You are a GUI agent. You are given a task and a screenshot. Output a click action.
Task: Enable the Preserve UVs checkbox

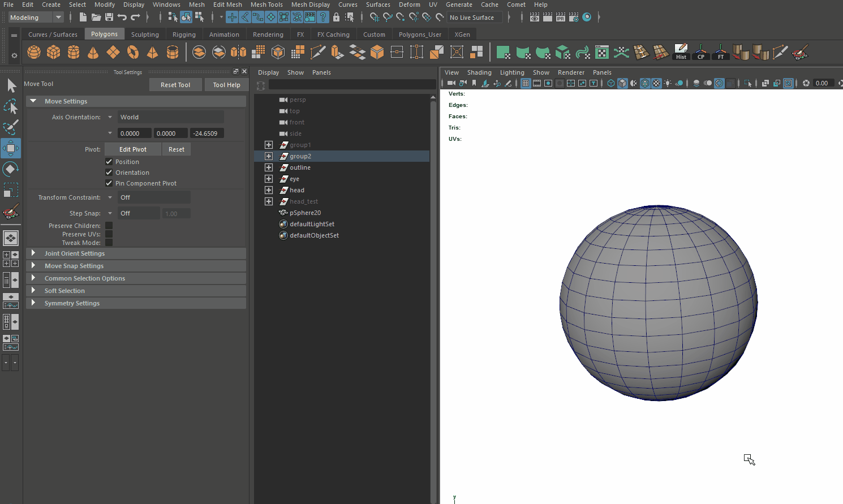(109, 234)
